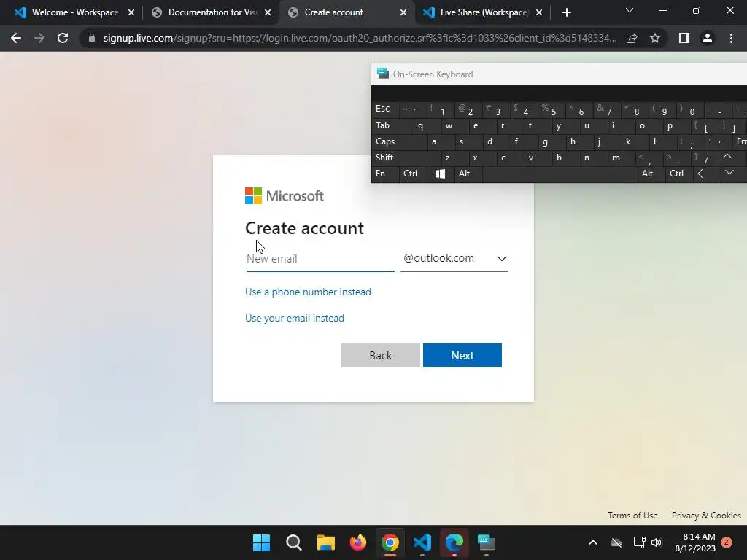Tap Esc on the On-Screen Keyboard
Viewport: 747px width, 560px height.
pos(385,109)
